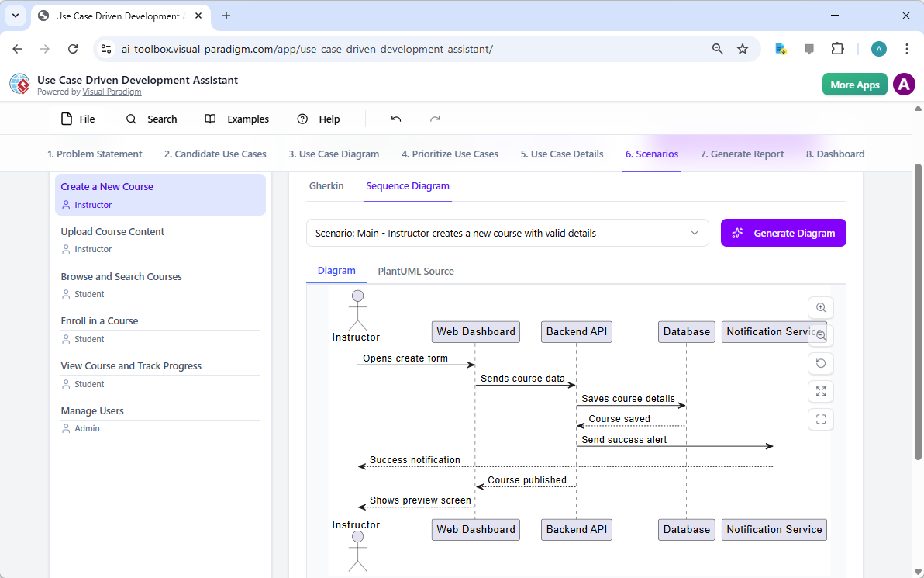Open the scenario selection dropdown

[x=508, y=232]
